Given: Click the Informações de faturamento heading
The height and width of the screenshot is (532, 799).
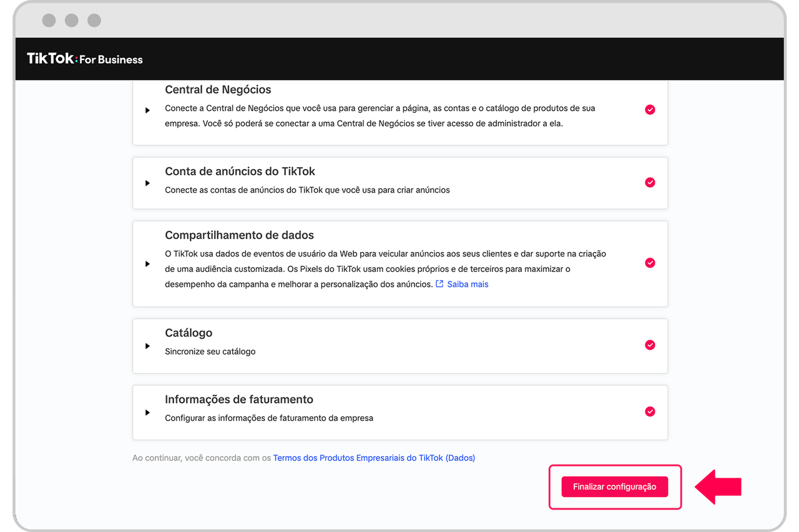Looking at the screenshot, I should pyautogui.click(x=239, y=399).
